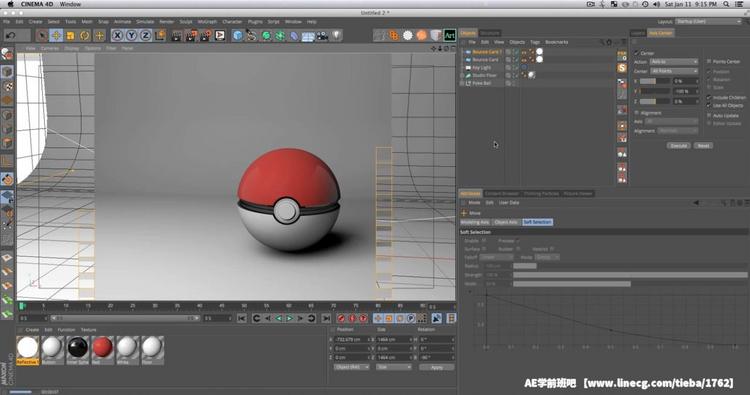This screenshot has width=750, height=395.
Task: Activate the Scale tool in the toolbar
Action: click(x=70, y=35)
